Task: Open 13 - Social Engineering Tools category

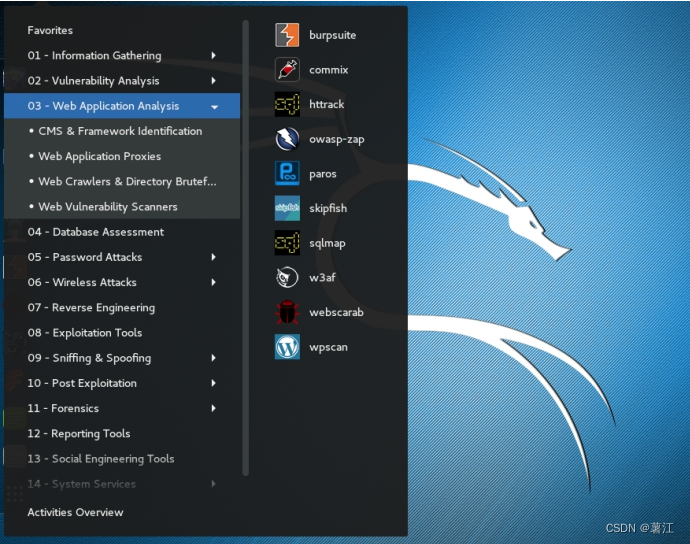Action: (122, 459)
